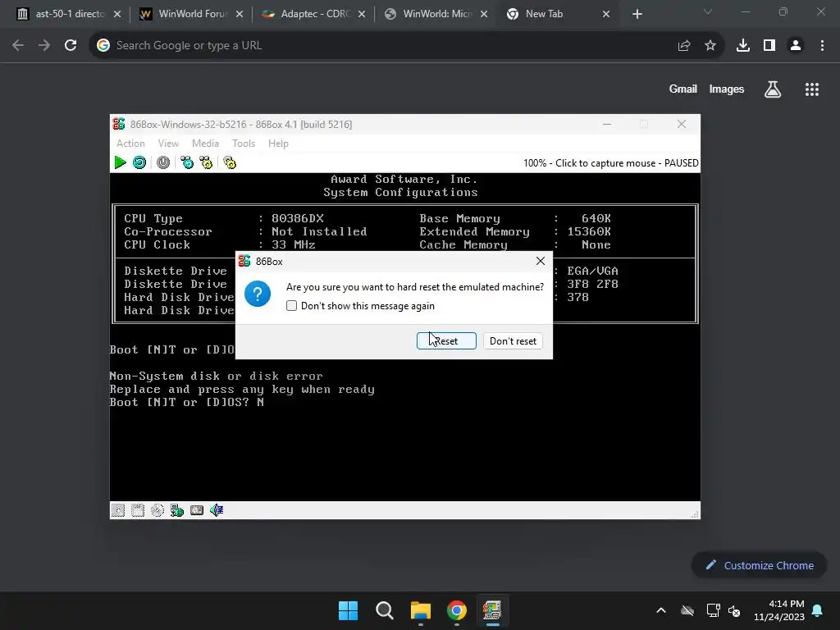Open the Media menu in 86Box
The width and height of the screenshot is (840, 630).
pyautogui.click(x=205, y=144)
